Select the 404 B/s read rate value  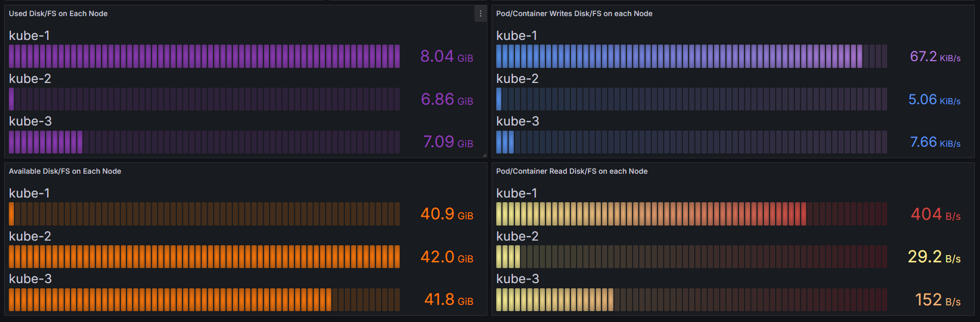(x=935, y=214)
